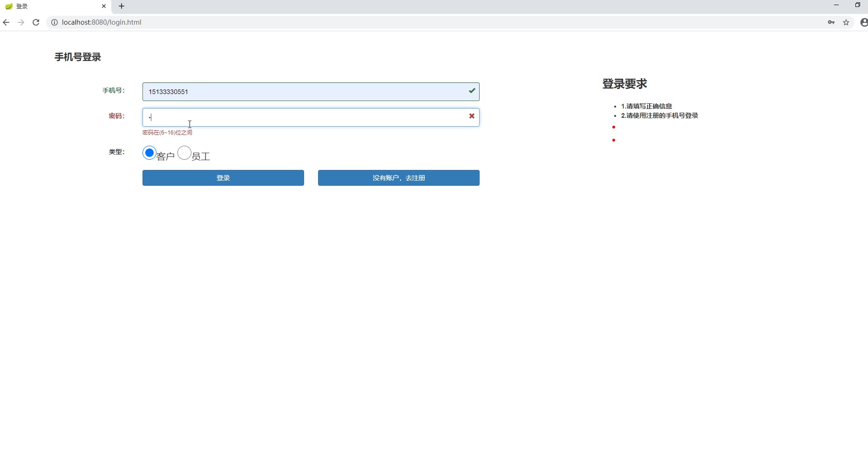Focus the 手机号 input field
868x473 pixels.
pos(311,92)
